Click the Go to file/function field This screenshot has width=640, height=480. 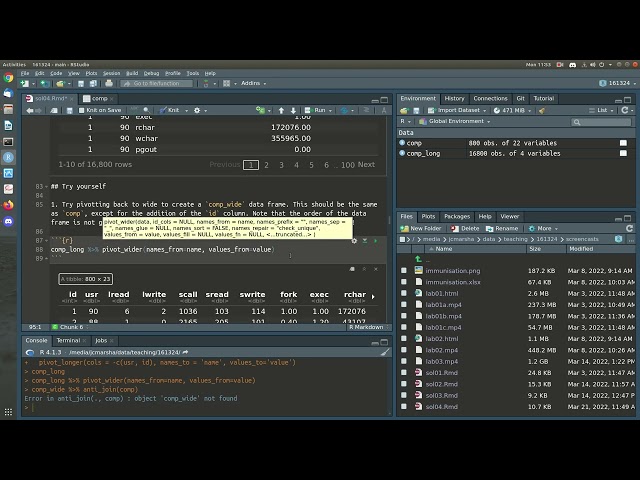click(x=157, y=83)
